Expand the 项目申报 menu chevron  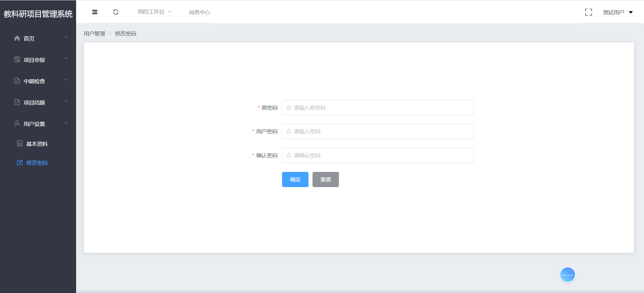pyautogui.click(x=66, y=58)
